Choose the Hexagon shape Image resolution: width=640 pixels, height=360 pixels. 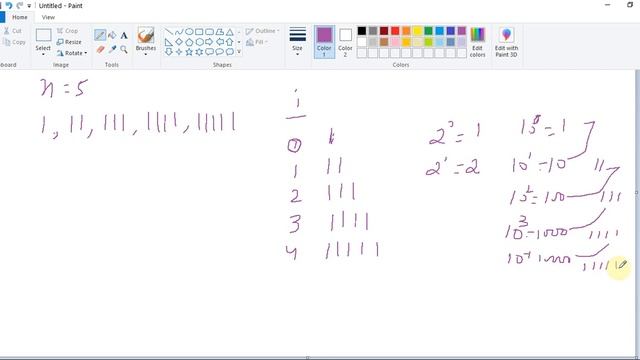pos(199,42)
